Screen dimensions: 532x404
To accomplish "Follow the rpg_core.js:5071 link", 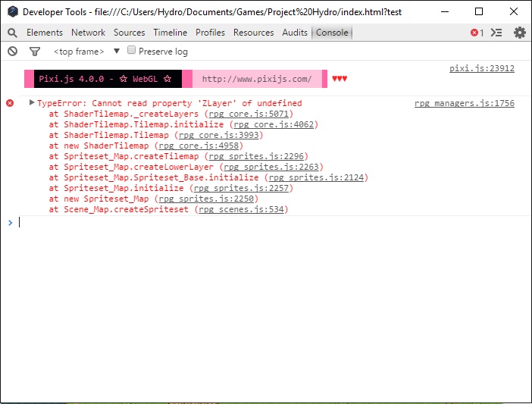I will point(249,114).
